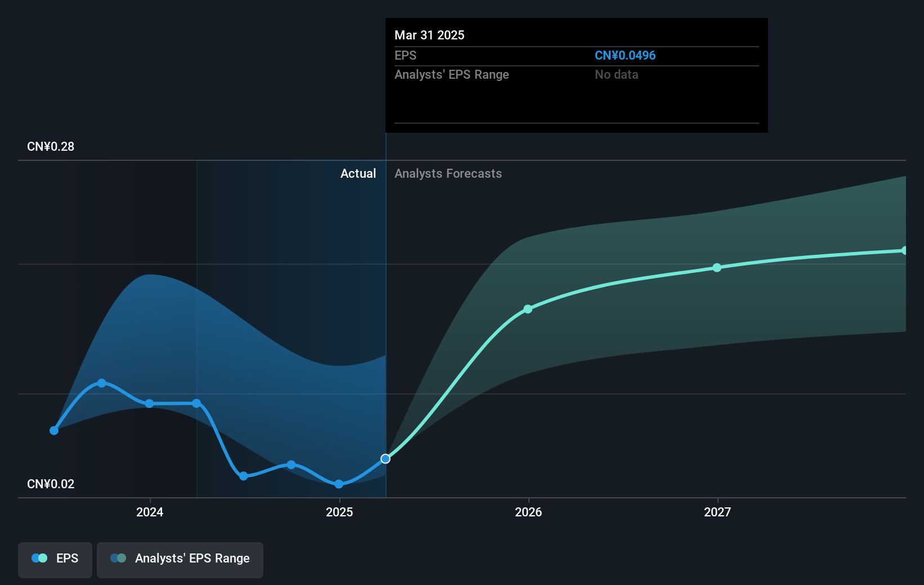
Task: Click the mid-2024 EPS dip point
Action: [244, 476]
